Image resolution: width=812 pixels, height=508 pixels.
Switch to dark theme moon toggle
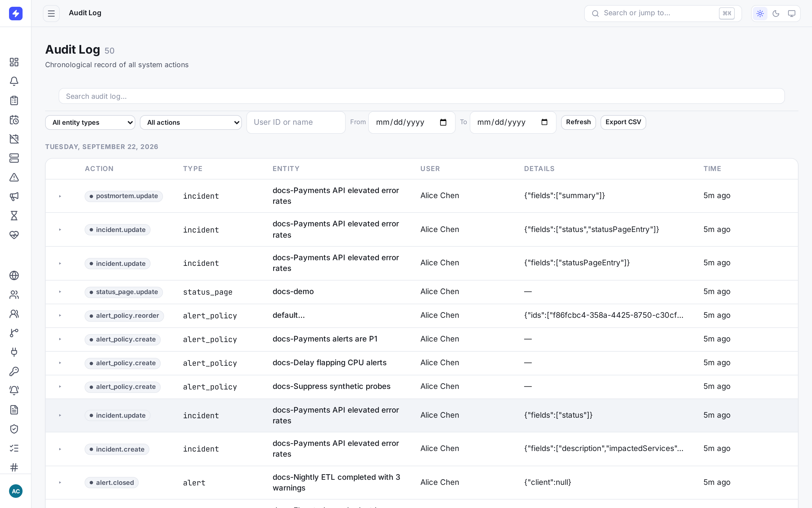pyautogui.click(x=776, y=14)
